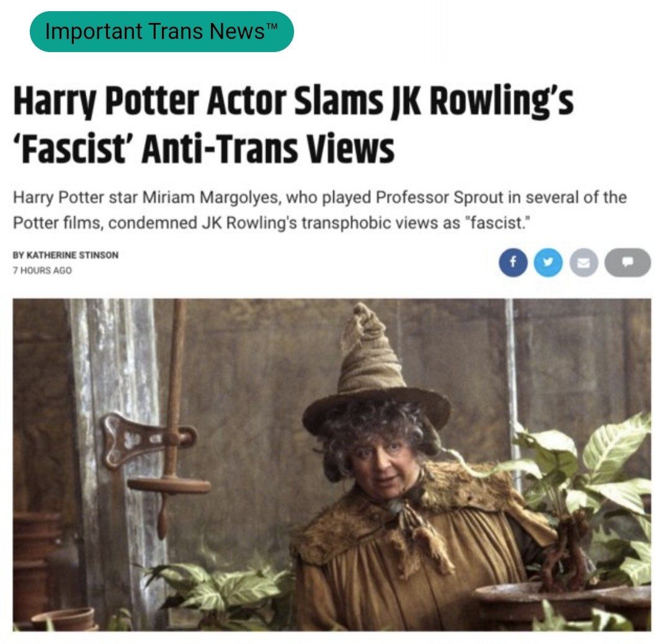Click the 7 hours ago timestamp

tap(42, 270)
